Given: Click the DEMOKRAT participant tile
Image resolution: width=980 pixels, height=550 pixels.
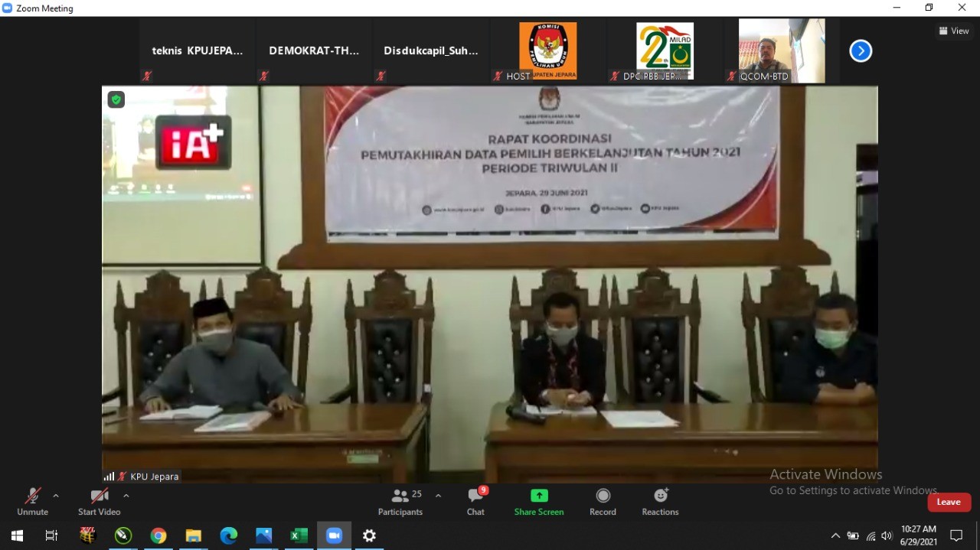Looking at the screenshot, I should tap(314, 51).
